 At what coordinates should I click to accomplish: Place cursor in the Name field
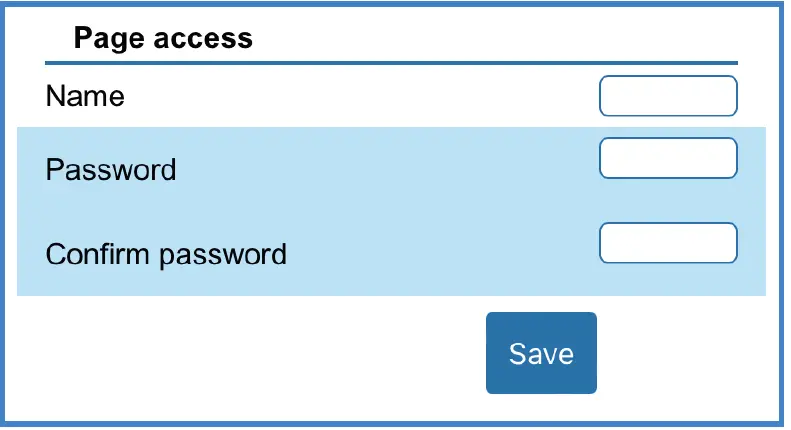tap(668, 96)
